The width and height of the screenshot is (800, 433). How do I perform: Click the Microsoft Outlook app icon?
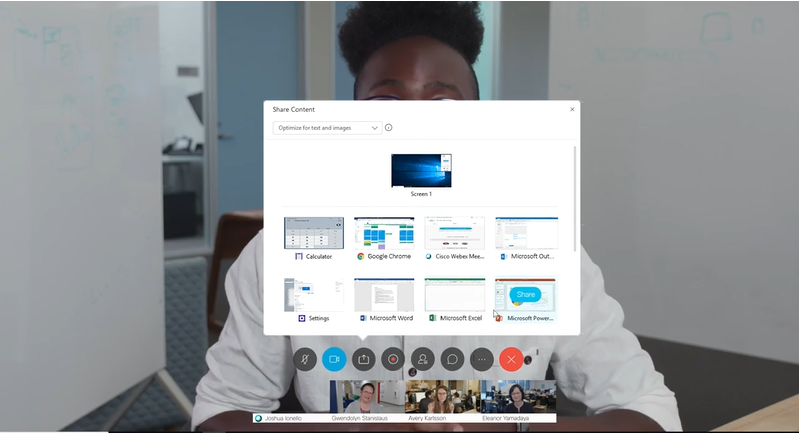pyautogui.click(x=504, y=257)
